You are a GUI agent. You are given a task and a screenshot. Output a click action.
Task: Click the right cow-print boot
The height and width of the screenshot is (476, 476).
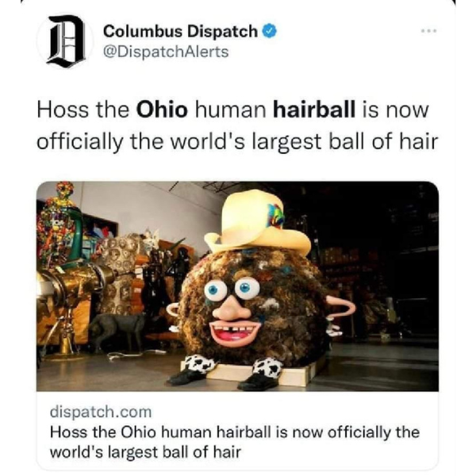coord(261,374)
